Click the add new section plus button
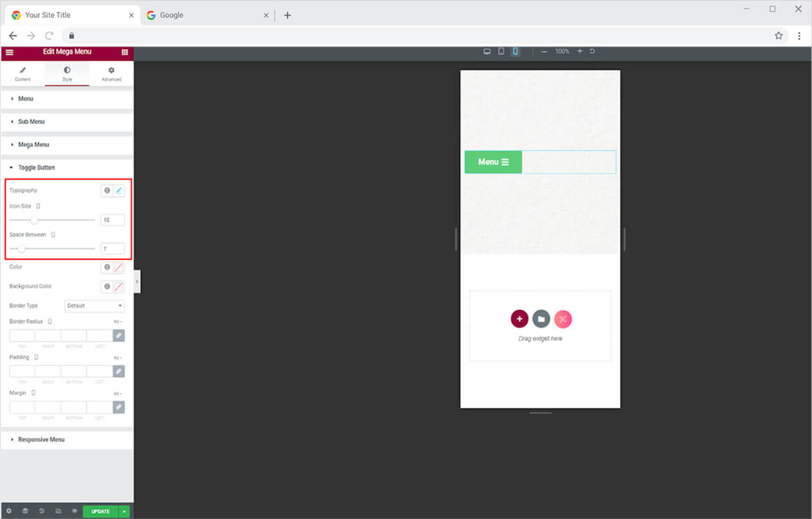 coord(519,319)
